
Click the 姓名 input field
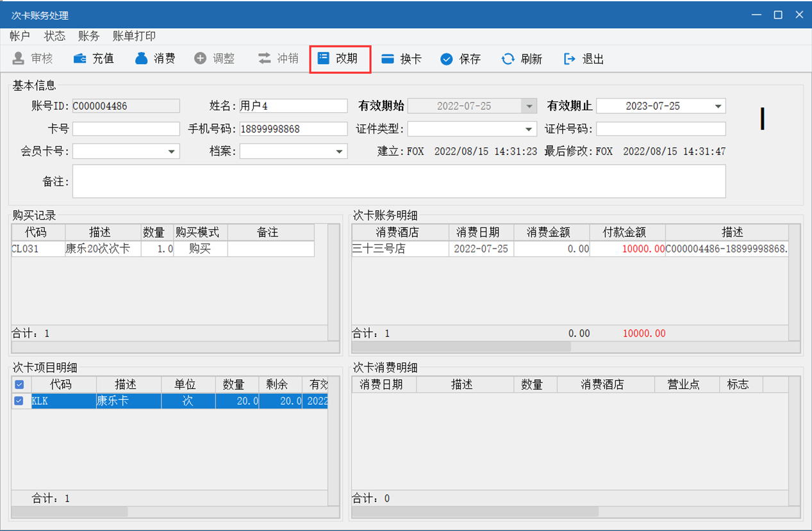point(294,106)
